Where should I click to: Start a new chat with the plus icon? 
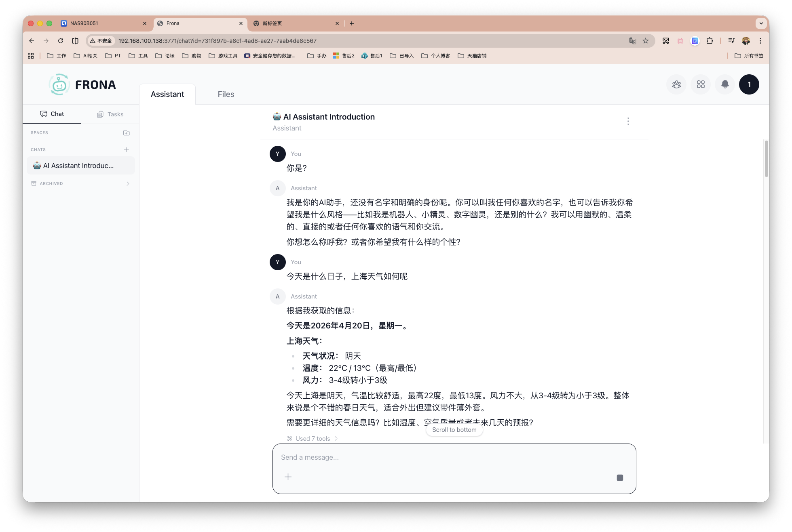click(x=127, y=149)
